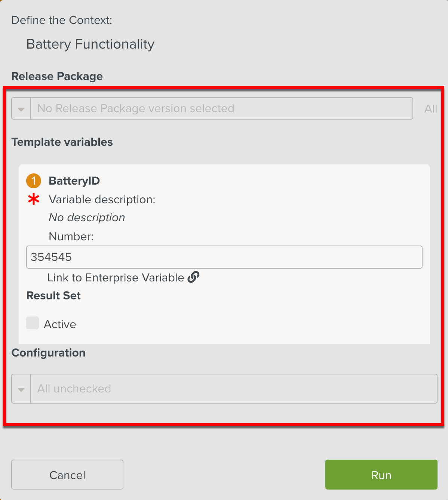
Task: Click Link to Enterprise Variable text
Action: 116,278
